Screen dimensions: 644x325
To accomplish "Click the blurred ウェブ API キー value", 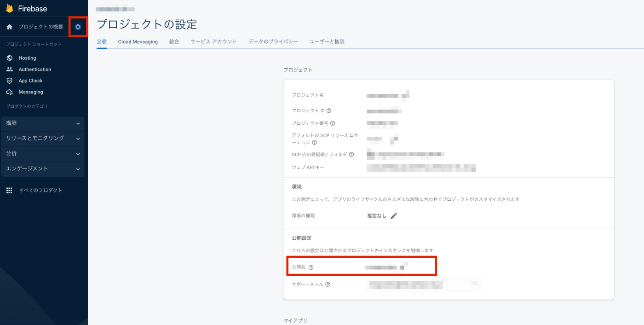I will 421,167.
